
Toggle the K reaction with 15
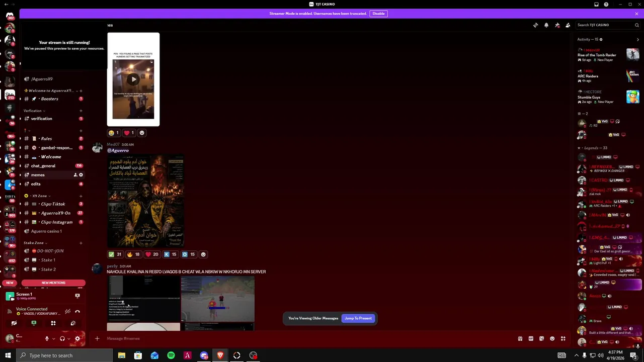pyautogui.click(x=170, y=254)
